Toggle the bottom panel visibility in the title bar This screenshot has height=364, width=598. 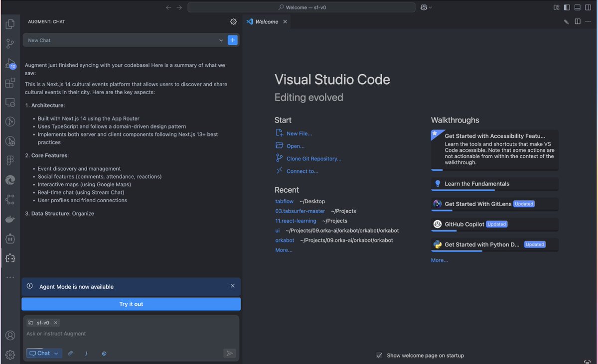(x=577, y=7)
